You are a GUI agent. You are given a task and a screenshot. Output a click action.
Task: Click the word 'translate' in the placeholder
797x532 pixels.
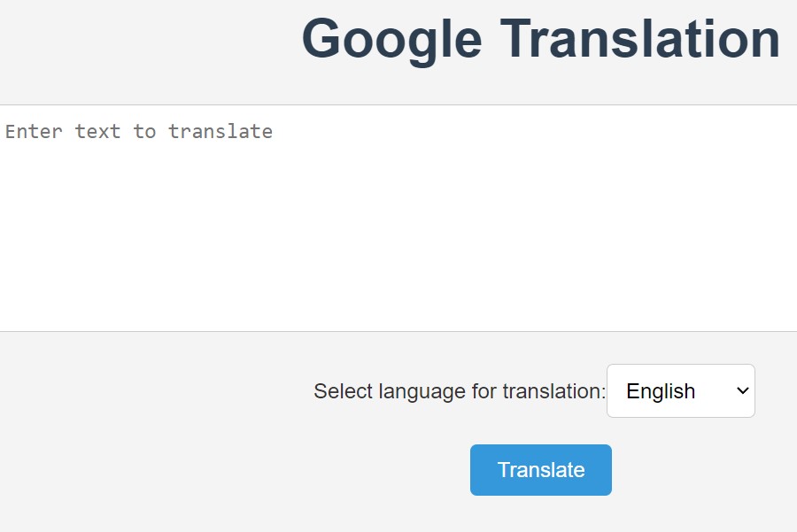tap(221, 132)
